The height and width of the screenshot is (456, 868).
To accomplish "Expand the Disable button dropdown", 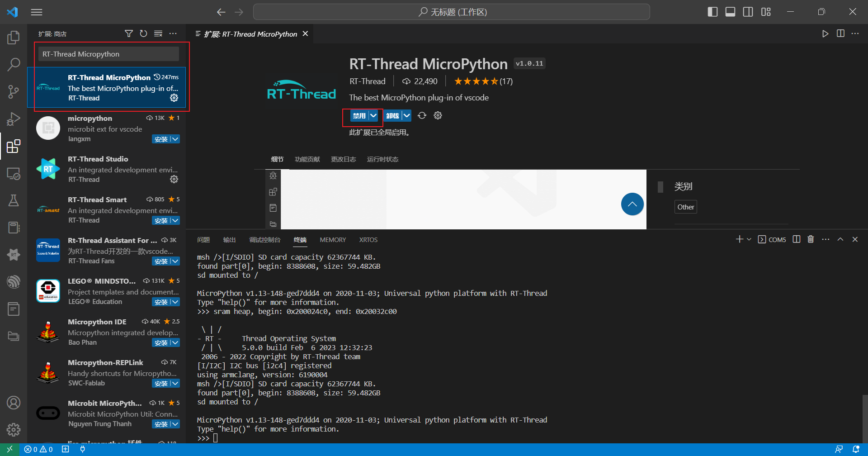I will pos(373,115).
